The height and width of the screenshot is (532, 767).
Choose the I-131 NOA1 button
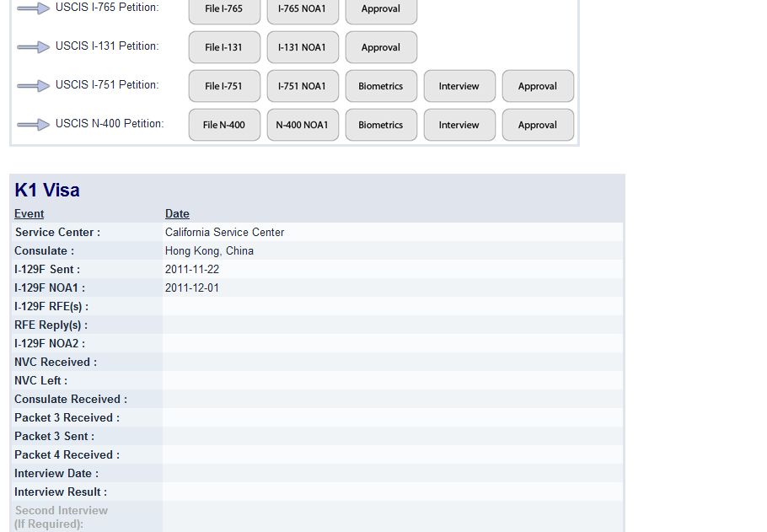pyautogui.click(x=303, y=47)
